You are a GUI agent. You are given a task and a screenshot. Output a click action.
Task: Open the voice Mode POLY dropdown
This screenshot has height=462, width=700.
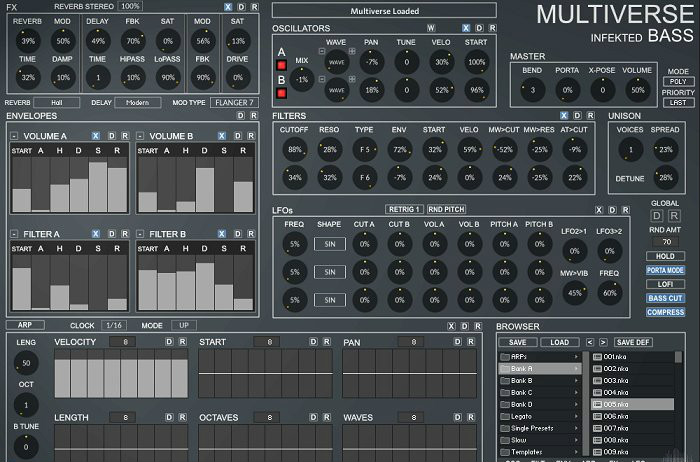pos(678,82)
